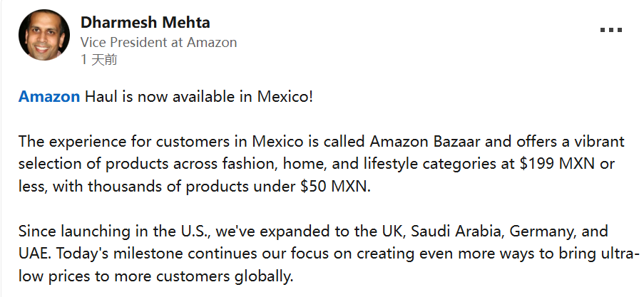The height and width of the screenshot is (297, 644).
Task: Click the "Vice President at Amazon" headline
Action: point(158,42)
